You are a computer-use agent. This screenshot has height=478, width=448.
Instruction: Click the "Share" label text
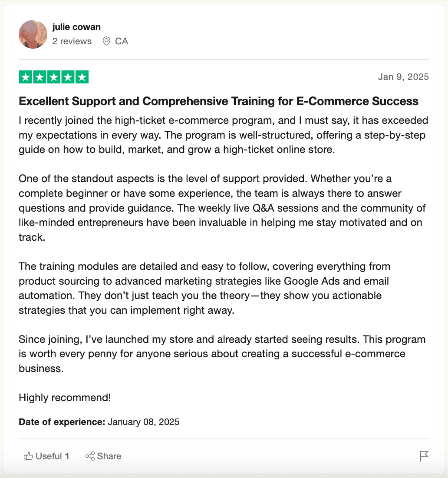(109, 456)
